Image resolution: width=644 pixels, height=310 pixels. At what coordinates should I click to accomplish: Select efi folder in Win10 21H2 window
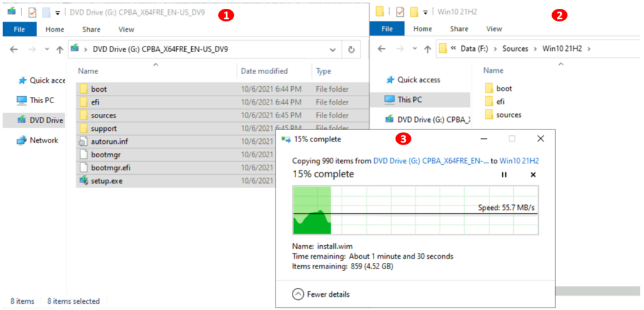(x=495, y=101)
